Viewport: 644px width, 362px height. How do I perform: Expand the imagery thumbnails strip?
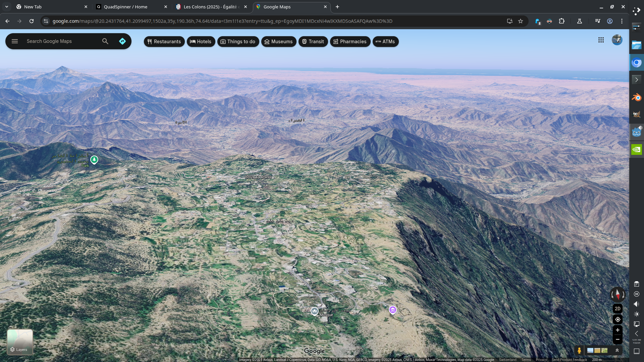pos(617,350)
